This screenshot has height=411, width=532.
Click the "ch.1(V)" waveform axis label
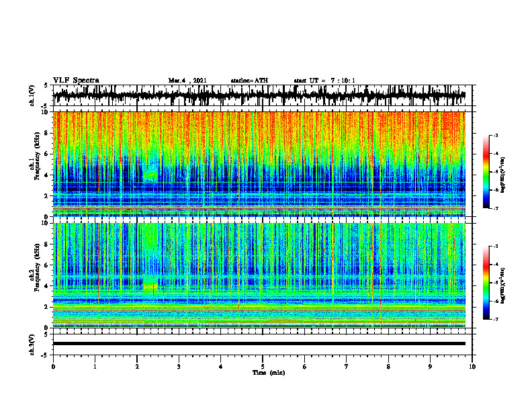(x=32, y=95)
